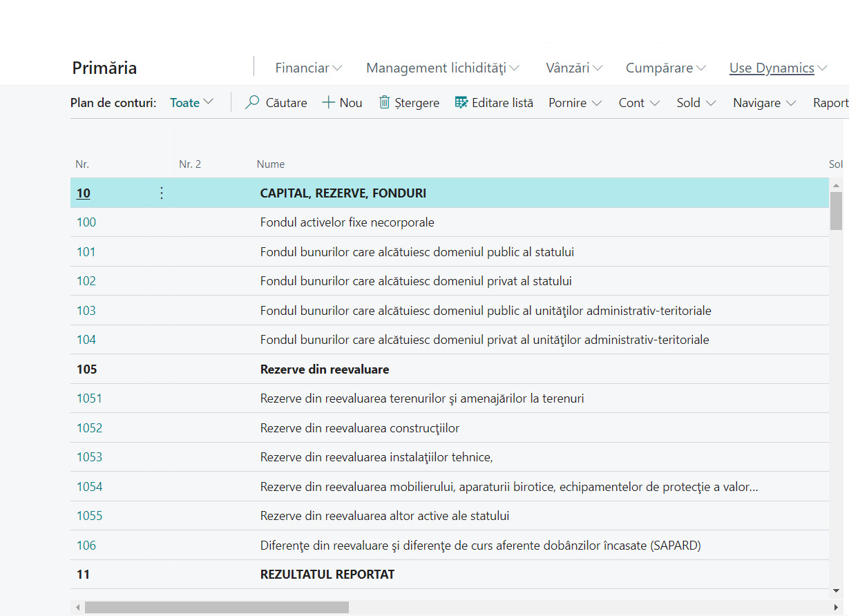849x616 pixels.
Task: Open the Financiar menu
Action: click(x=308, y=68)
